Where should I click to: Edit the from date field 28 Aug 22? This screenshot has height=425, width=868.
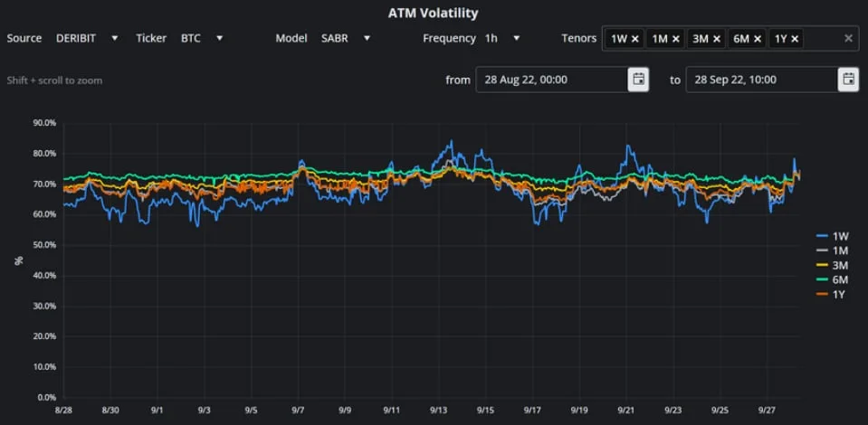552,80
